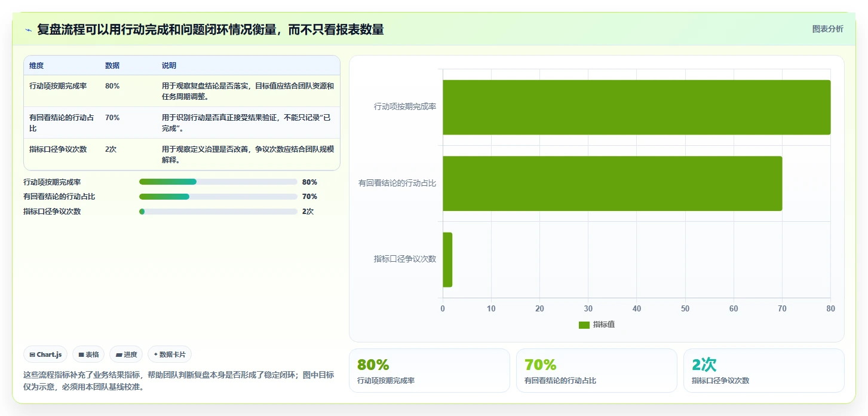
Task: Click the 2次 value in the table
Action: click(x=111, y=149)
